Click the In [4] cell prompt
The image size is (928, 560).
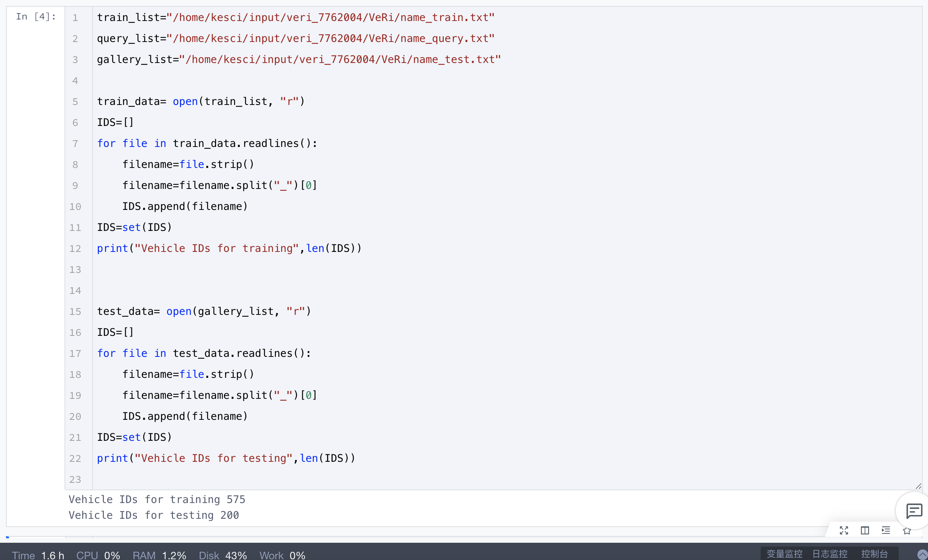[36, 16]
